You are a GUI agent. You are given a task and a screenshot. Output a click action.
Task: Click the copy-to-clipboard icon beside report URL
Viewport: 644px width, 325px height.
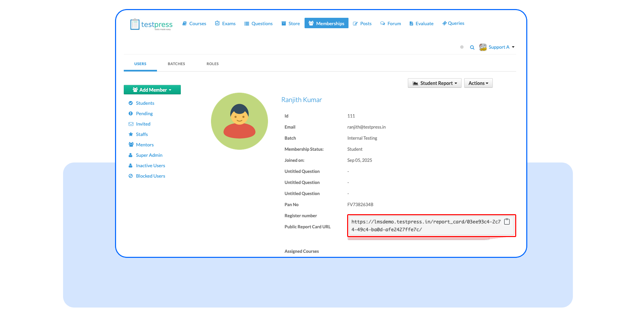507,222
